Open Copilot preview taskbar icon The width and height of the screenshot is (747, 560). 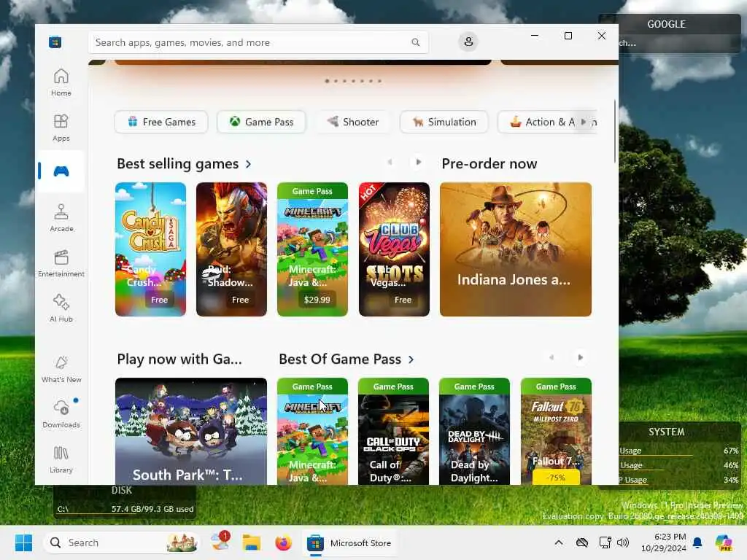724,542
